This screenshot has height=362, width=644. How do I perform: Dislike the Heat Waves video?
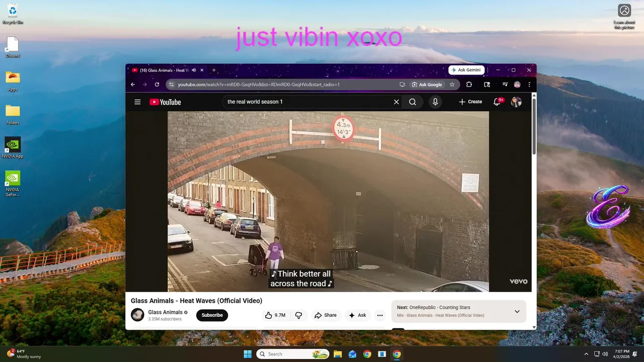coord(298,315)
